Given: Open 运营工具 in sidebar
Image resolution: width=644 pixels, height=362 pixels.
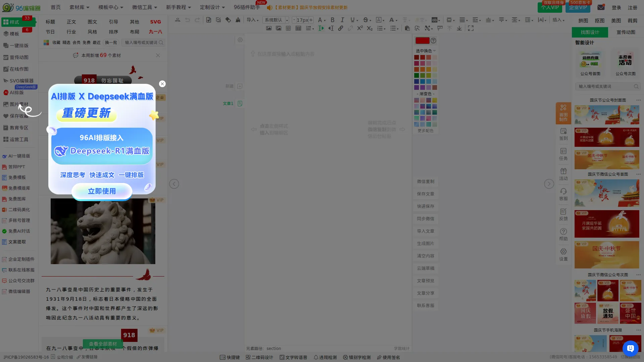Looking at the screenshot, I should [x=16, y=139].
